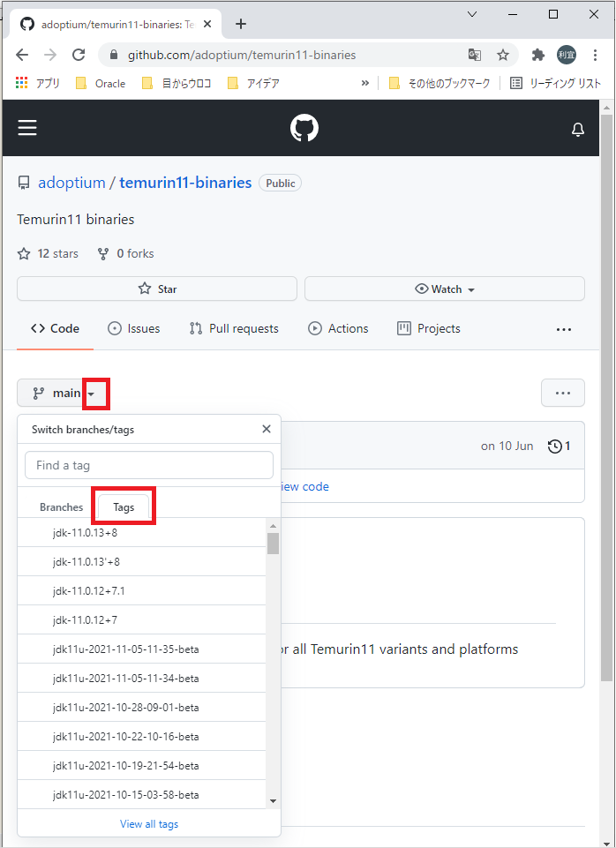Open the アイデア bookmark folder
The width and height of the screenshot is (616, 848).
pos(253,83)
